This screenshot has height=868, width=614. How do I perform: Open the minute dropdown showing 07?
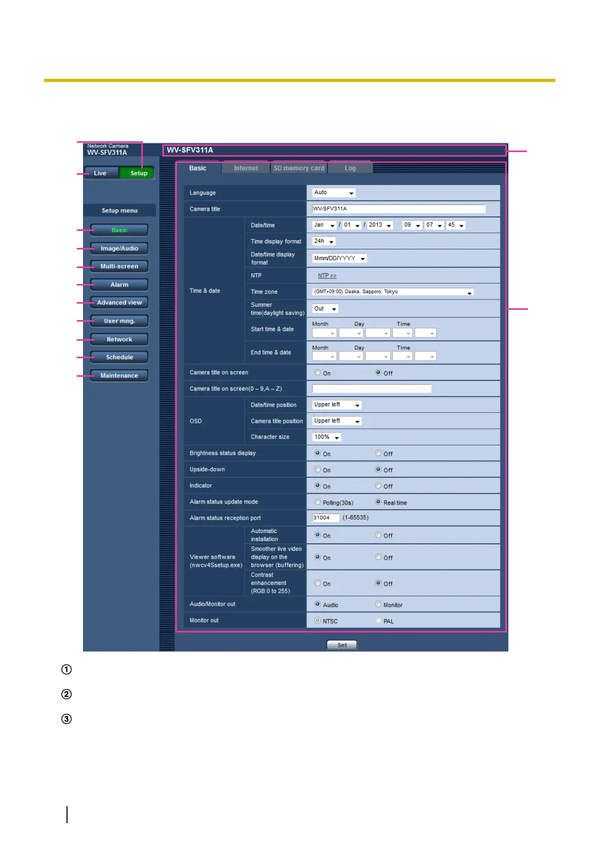(434, 225)
